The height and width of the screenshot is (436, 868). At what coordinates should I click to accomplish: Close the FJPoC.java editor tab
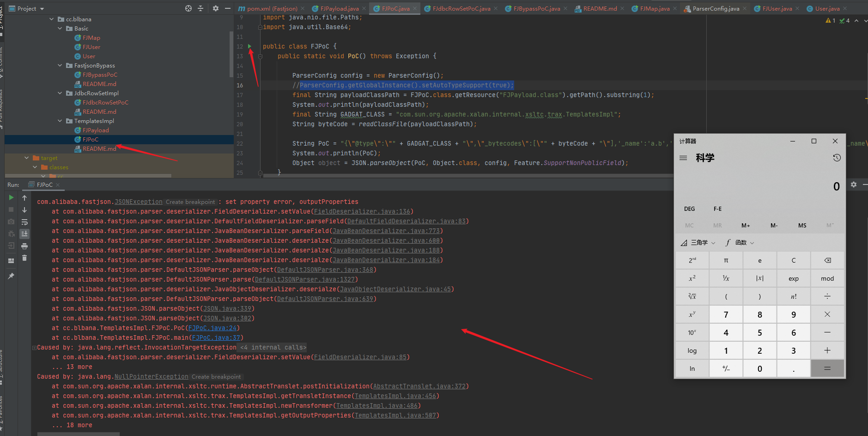(x=415, y=8)
